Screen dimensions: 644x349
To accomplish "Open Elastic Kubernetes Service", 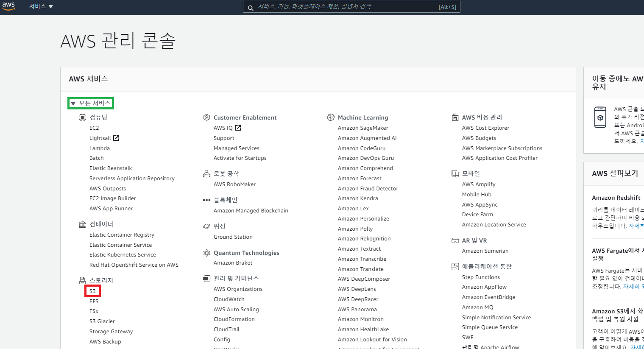I will pos(123,255).
